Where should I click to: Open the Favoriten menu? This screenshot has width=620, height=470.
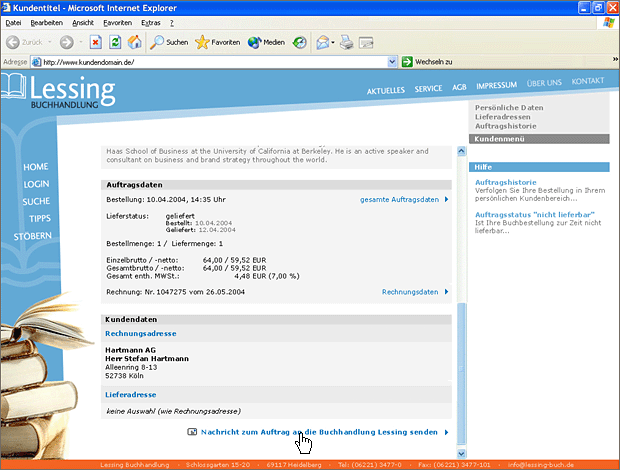pyautogui.click(x=117, y=23)
